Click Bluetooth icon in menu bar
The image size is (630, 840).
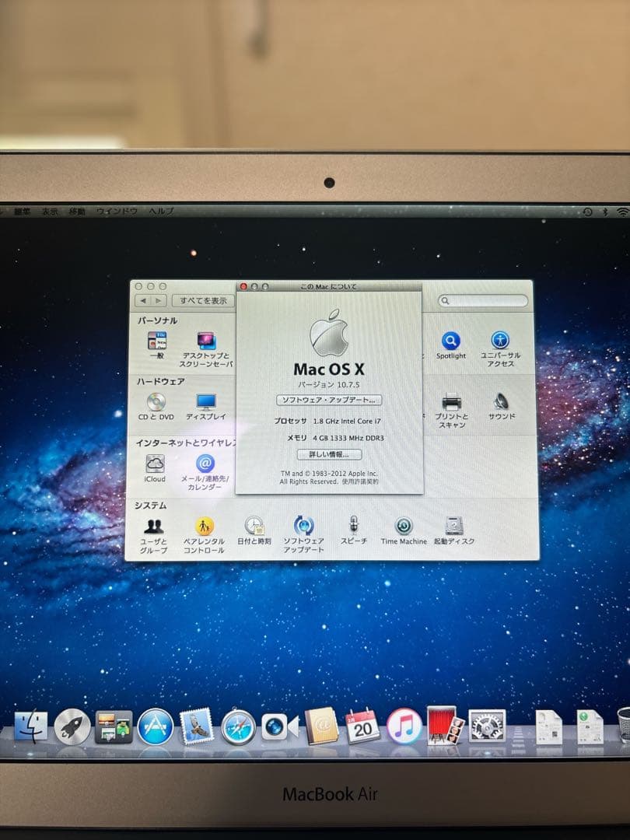tap(605, 212)
